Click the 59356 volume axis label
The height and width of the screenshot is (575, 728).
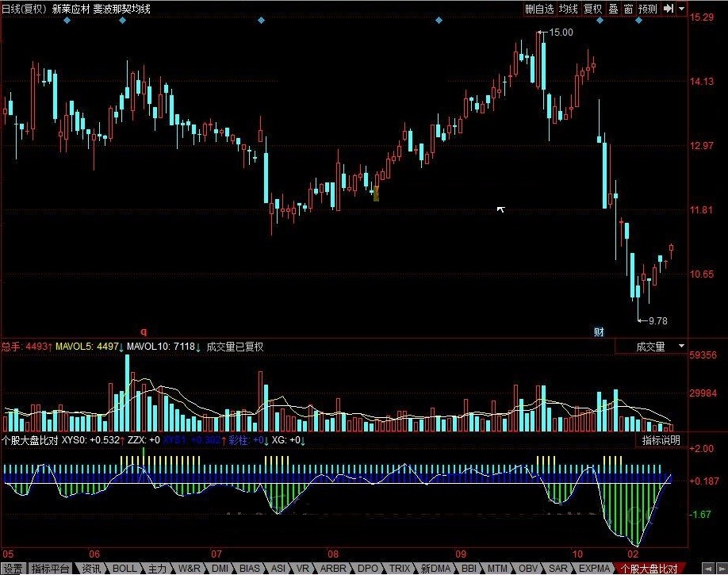703,355
